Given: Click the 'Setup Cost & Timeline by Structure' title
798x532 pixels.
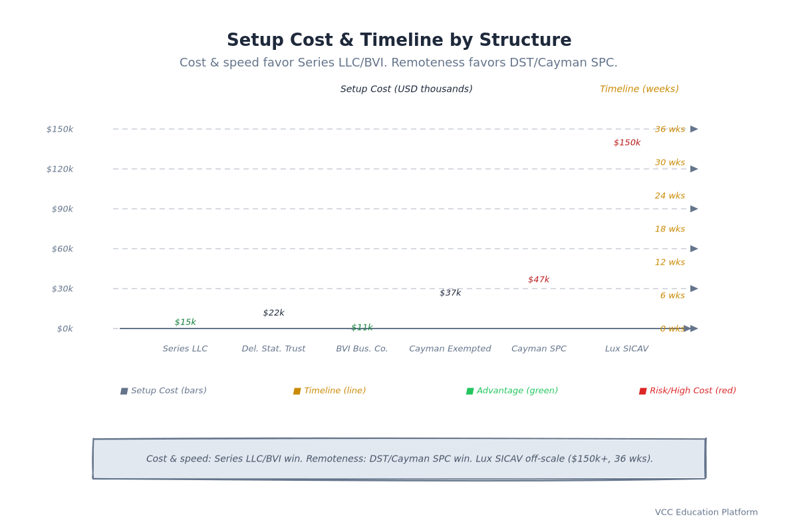Looking at the screenshot, I should point(399,41).
